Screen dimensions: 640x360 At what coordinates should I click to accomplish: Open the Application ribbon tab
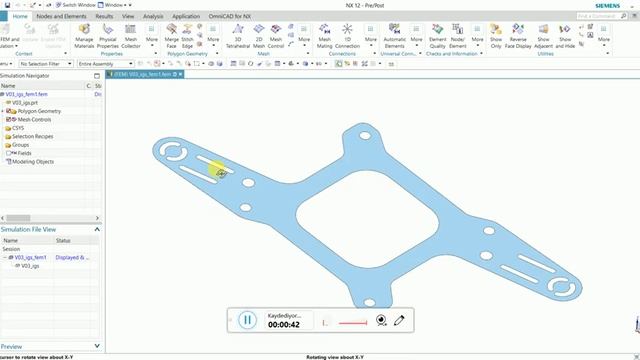[186, 16]
